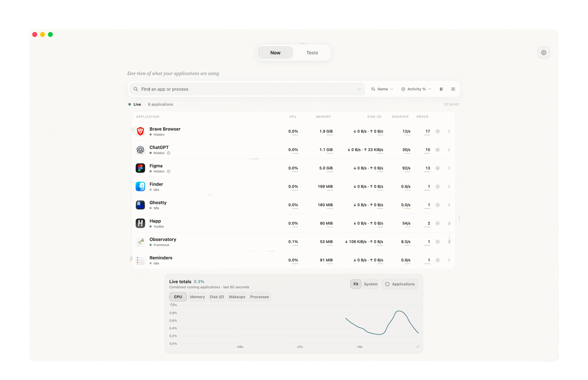Toggle the target circle in Figma row
Screen dimensions: 588x380
(437, 168)
